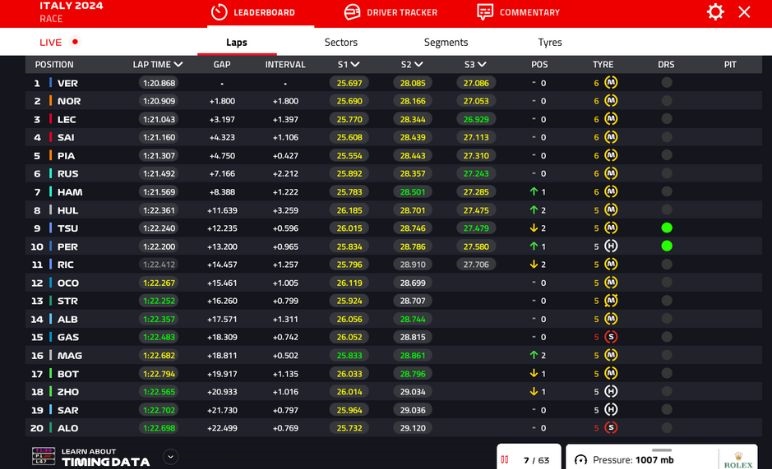Switch to the Sectors tab
Screen dimensions: 772x469
(x=341, y=43)
